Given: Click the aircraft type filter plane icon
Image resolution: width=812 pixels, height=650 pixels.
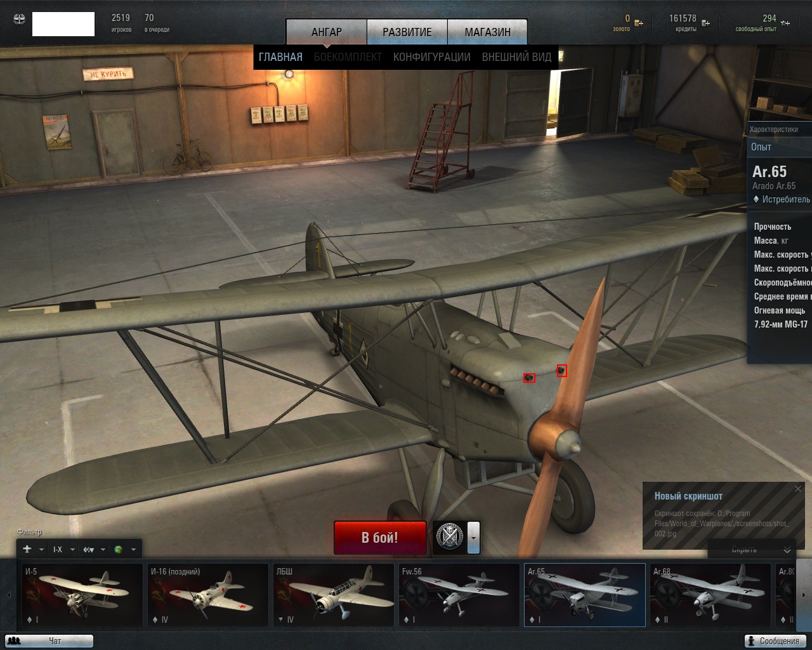Looking at the screenshot, I should (27, 549).
